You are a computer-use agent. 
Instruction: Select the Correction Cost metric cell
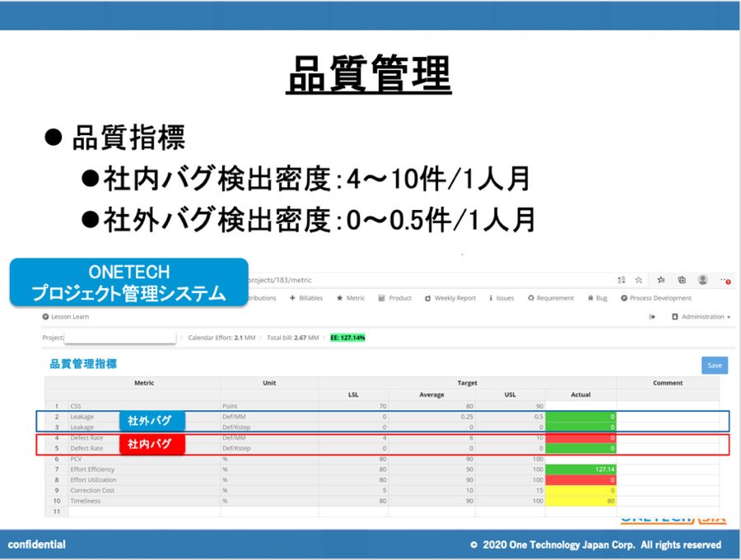(144, 491)
